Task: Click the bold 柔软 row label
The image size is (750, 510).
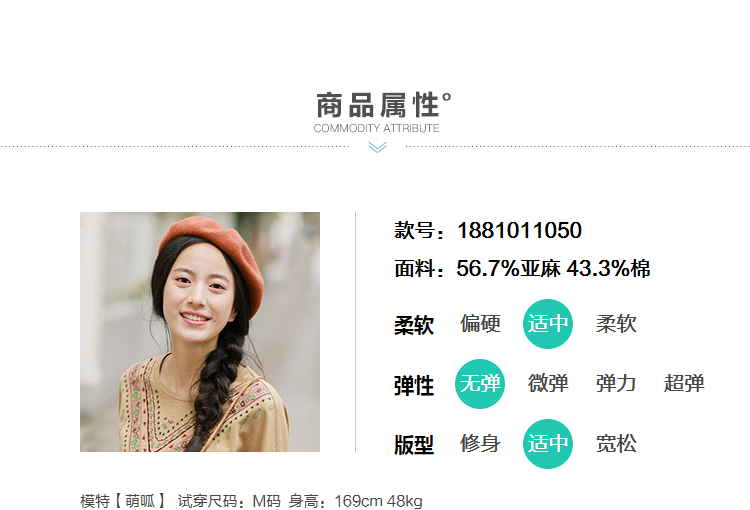Action: 414,325
